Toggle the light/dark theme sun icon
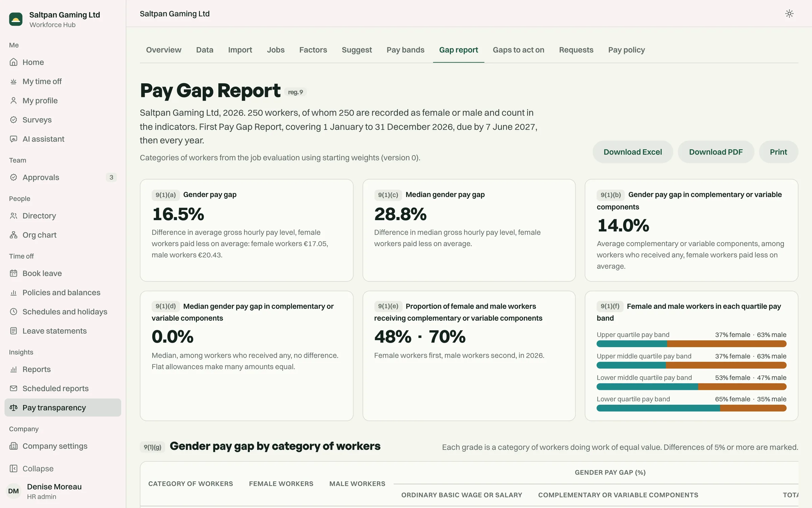 pos(789,14)
